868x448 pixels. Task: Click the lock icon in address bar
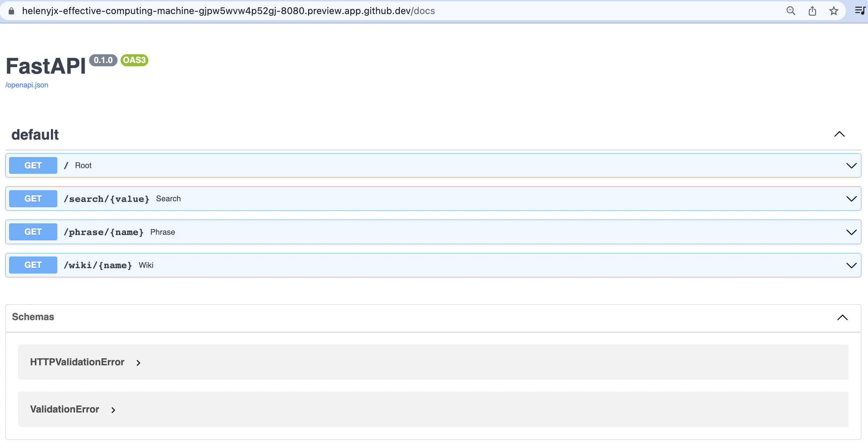pyautogui.click(x=11, y=11)
